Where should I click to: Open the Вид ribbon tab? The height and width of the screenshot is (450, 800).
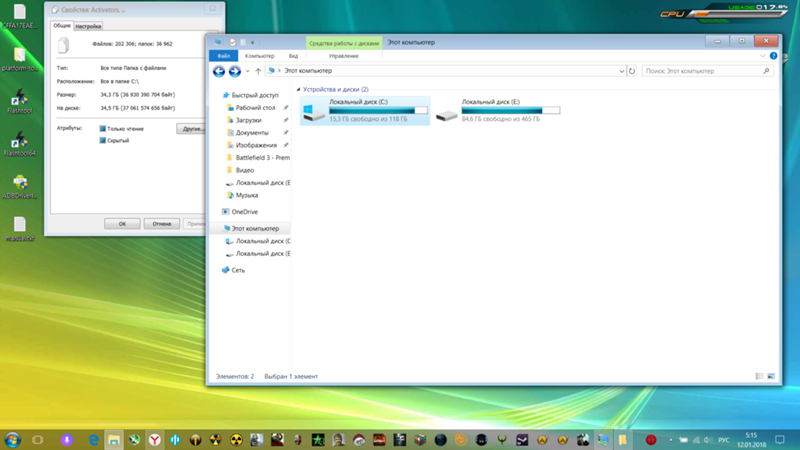click(x=293, y=56)
